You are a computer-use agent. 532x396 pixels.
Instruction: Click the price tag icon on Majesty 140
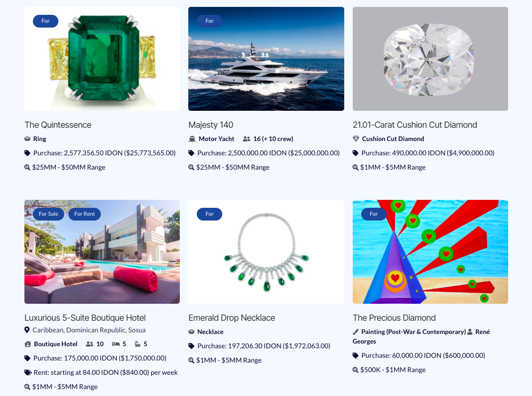(x=191, y=153)
